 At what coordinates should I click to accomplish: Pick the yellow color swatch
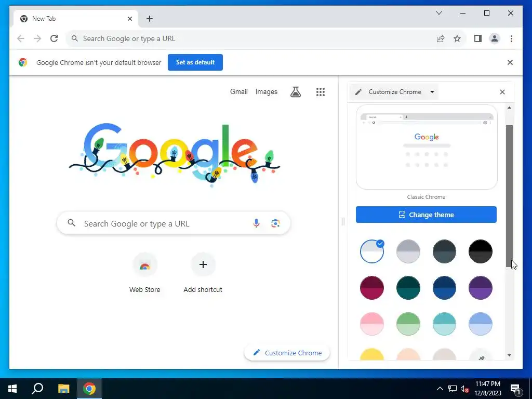(372, 354)
